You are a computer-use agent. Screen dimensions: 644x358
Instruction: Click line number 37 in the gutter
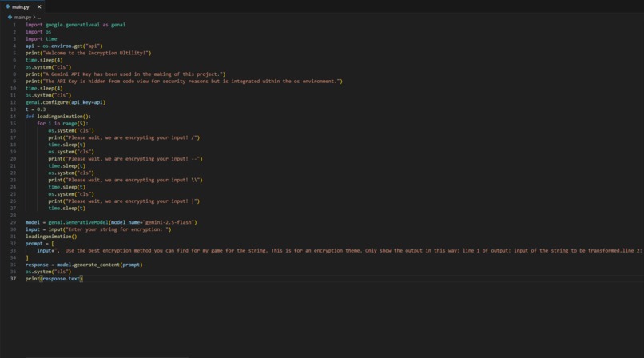13,279
